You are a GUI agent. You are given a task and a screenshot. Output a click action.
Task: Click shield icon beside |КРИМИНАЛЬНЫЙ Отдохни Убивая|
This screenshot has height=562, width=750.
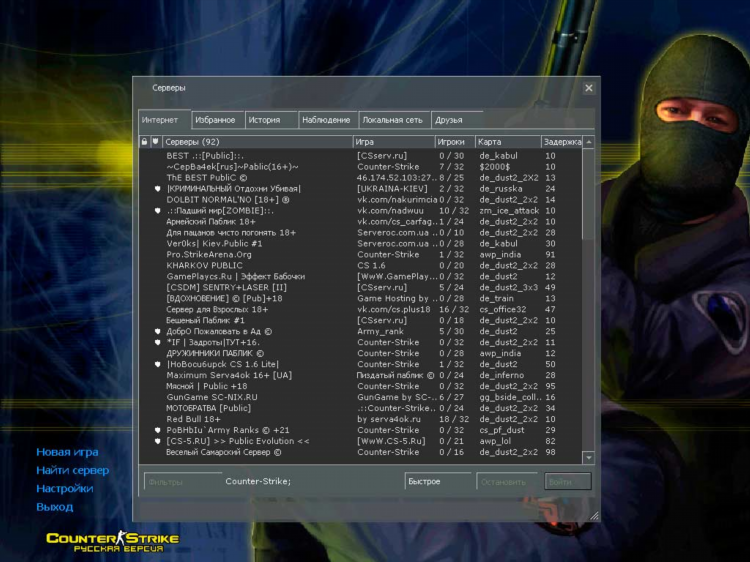tap(157, 189)
